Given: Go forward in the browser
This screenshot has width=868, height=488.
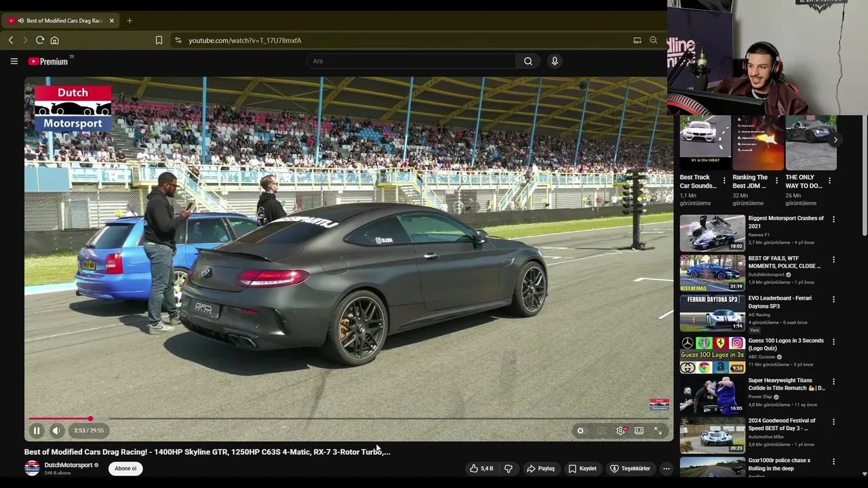Looking at the screenshot, I should 25,41.
